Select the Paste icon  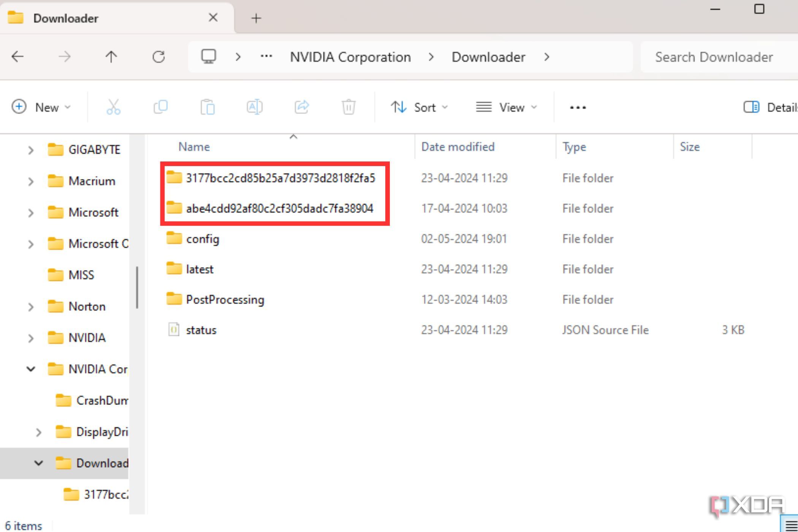click(x=207, y=107)
